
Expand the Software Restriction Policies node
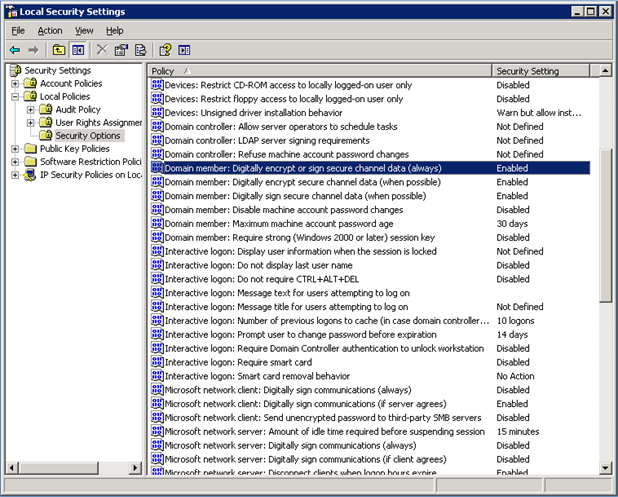(x=15, y=162)
